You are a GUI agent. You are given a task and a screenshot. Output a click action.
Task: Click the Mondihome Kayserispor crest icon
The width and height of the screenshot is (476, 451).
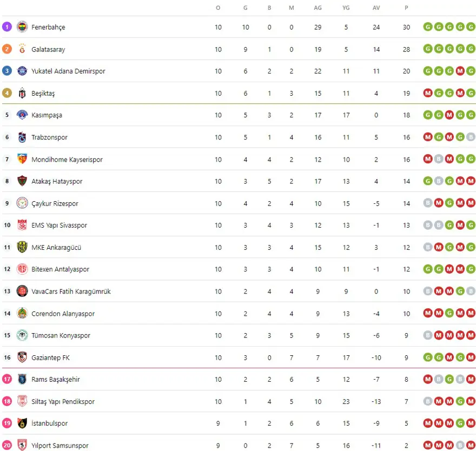coord(22,160)
